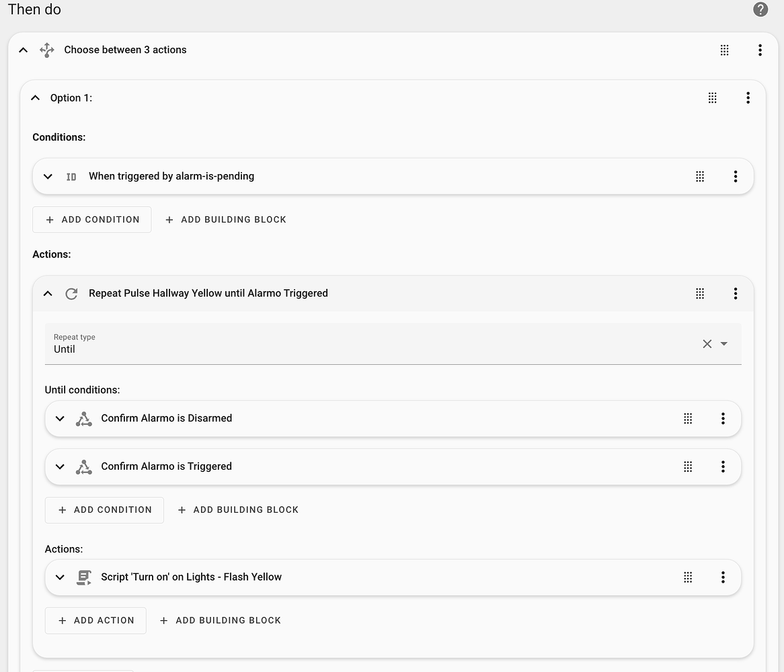Open three-dot menu for Confirm Alarmo is Disarmed
The height and width of the screenshot is (672, 784).
(723, 418)
